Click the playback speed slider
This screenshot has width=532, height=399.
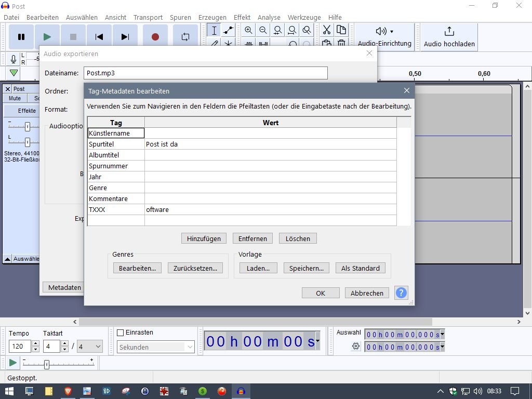click(47, 364)
